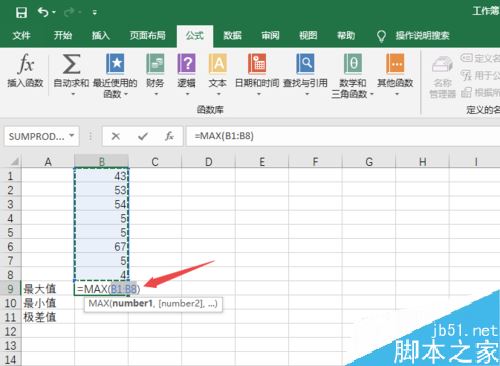
Task: Open the 其他函数 icon
Action: pos(395,64)
